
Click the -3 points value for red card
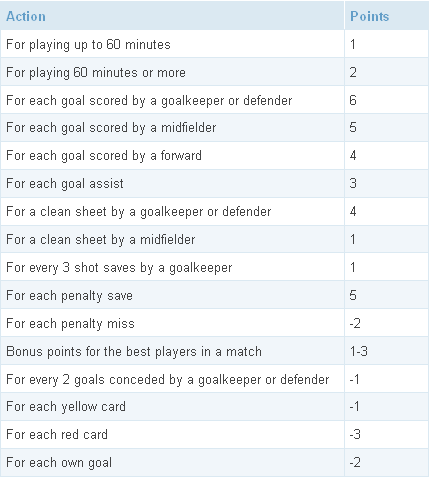pos(355,435)
